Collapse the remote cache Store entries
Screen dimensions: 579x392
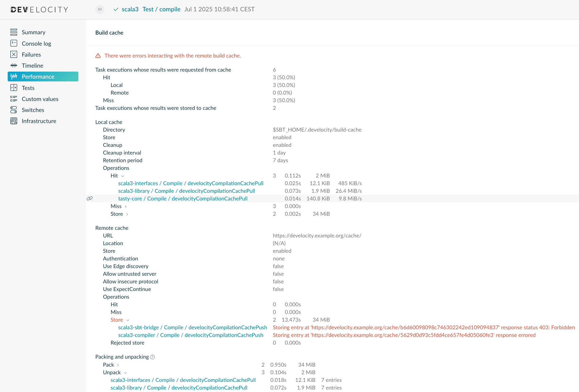click(128, 320)
